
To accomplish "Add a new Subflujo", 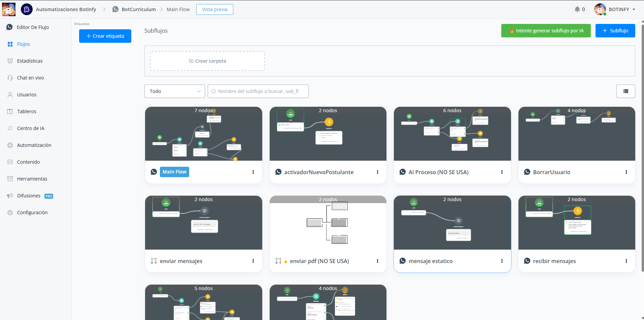I will pos(615,31).
